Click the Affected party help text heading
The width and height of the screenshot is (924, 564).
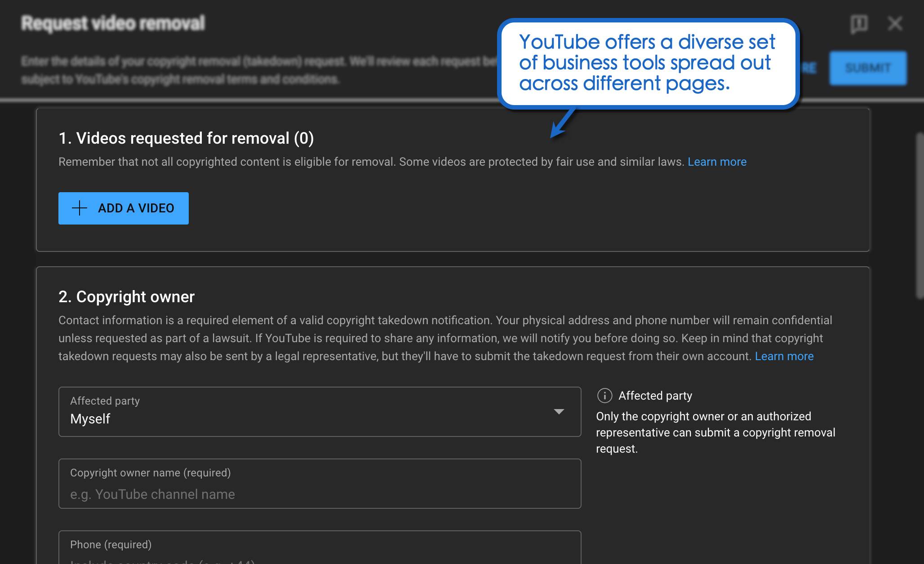655,396
